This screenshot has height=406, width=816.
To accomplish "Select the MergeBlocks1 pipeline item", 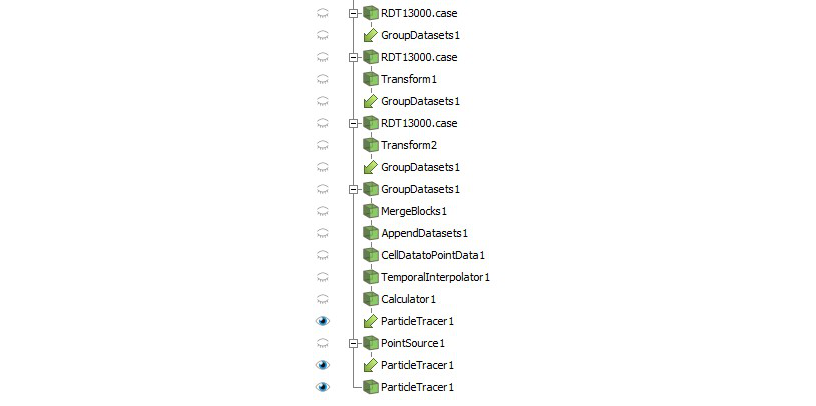I will click(414, 211).
